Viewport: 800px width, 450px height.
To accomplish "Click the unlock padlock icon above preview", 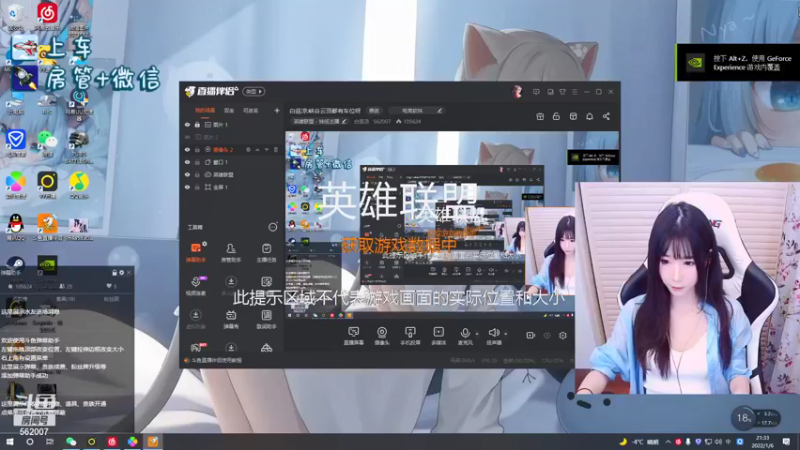I will click(556, 116).
